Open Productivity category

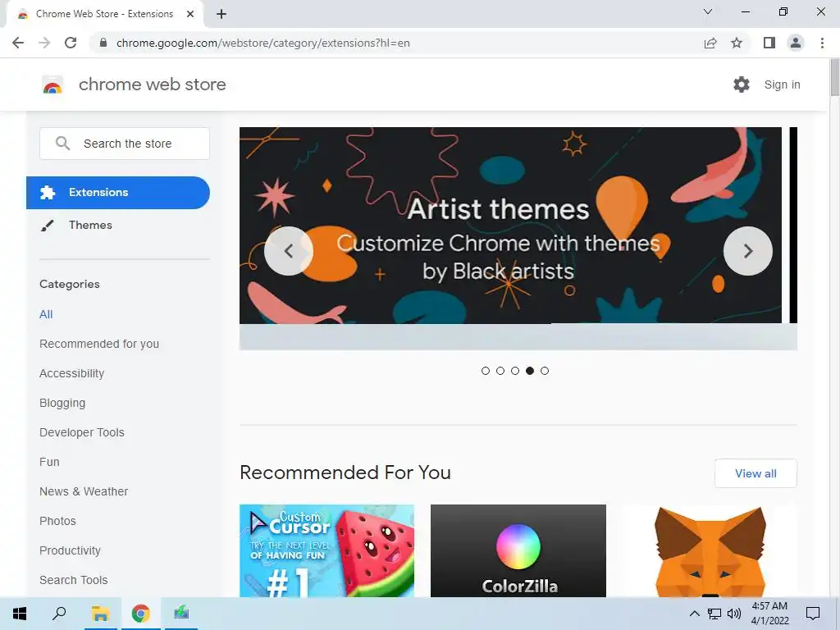71,550
